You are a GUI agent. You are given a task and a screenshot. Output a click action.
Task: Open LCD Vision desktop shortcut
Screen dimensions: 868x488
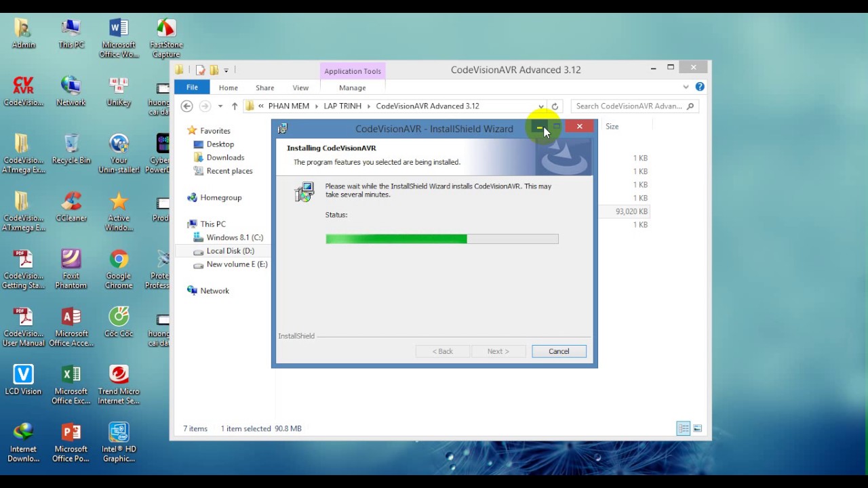coord(23,380)
